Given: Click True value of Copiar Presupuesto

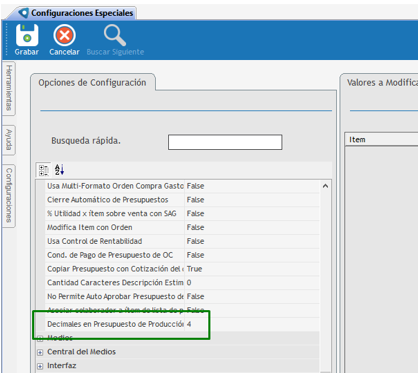Looking at the screenshot, I should (x=194, y=269).
